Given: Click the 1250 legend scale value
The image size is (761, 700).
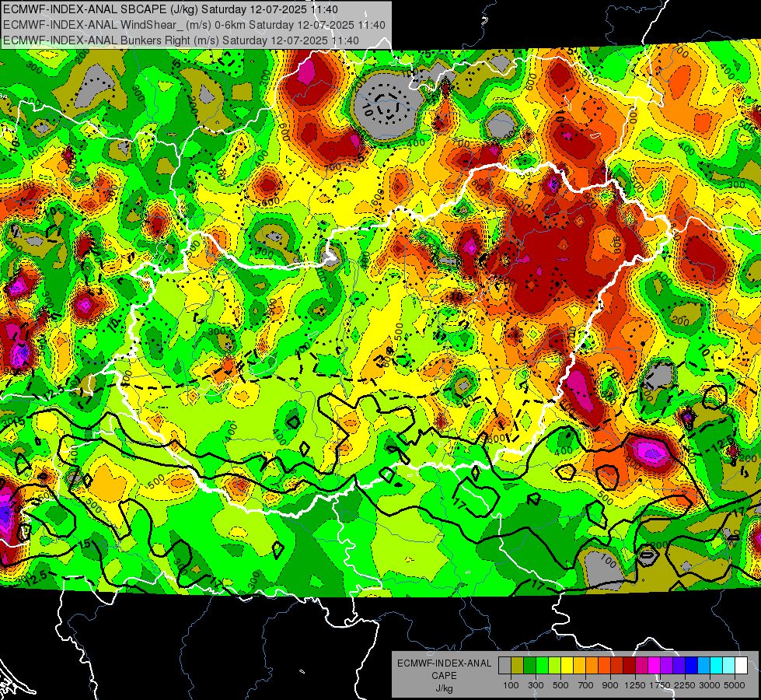Looking at the screenshot, I should [635, 685].
